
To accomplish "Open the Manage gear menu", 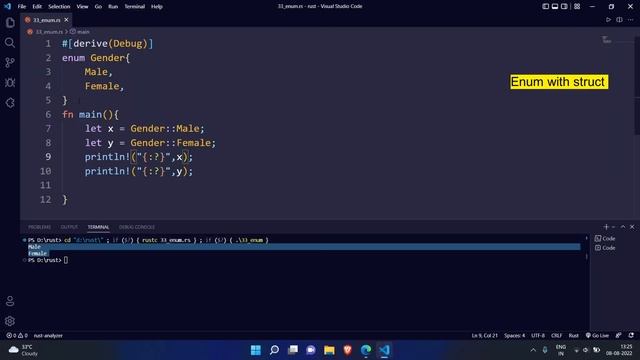I will click(10, 321).
